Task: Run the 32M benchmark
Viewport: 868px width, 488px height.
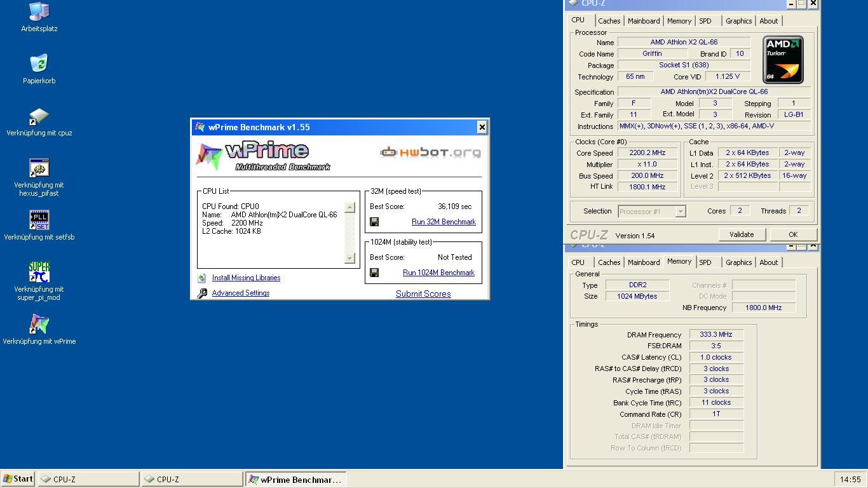Action: tap(444, 222)
